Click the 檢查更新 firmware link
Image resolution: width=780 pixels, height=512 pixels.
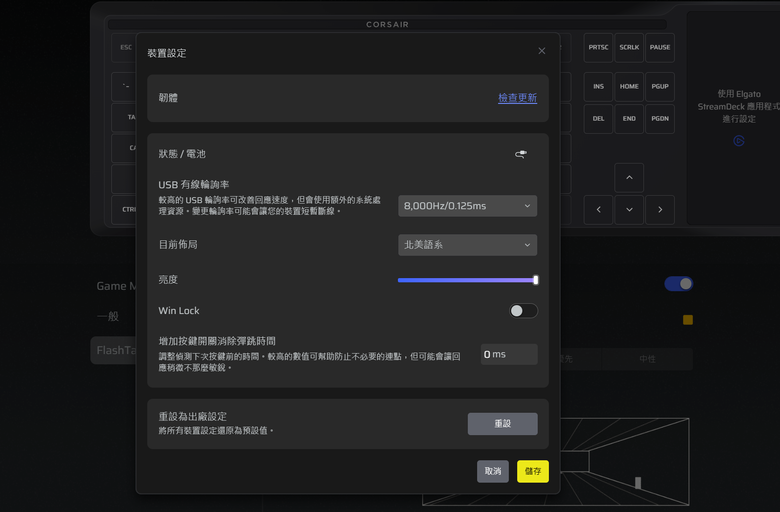pyautogui.click(x=517, y=98)
